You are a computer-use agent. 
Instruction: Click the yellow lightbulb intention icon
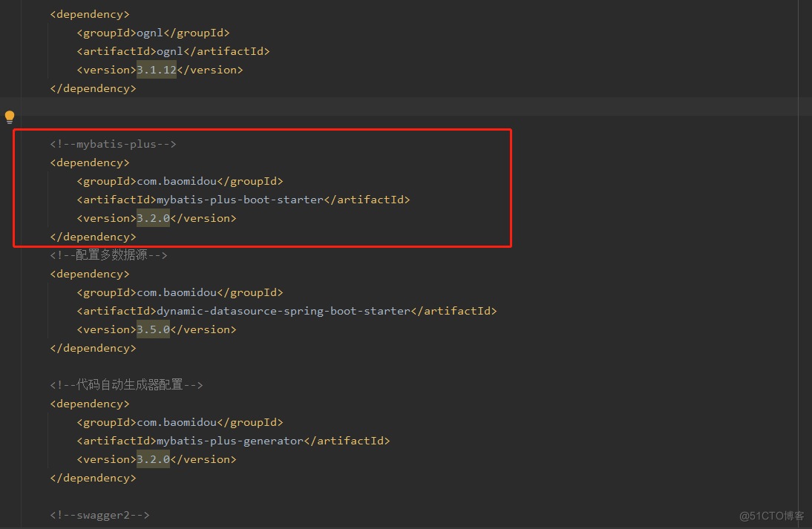pos(10,116)
